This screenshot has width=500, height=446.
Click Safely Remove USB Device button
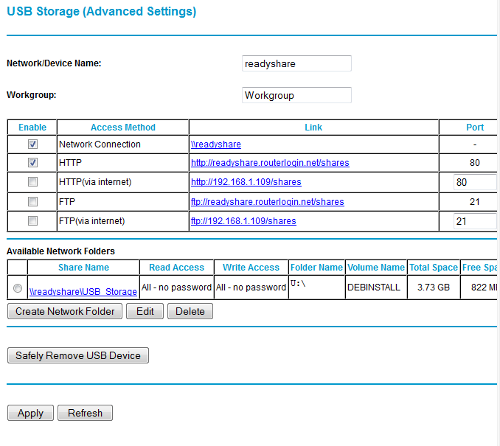[x=78, y=355]
